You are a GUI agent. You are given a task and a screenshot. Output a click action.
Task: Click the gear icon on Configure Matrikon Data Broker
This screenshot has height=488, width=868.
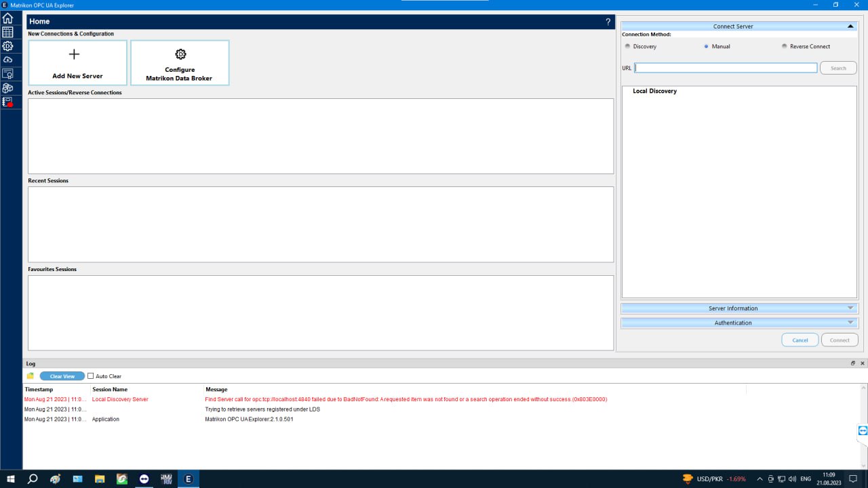[180, 54]
